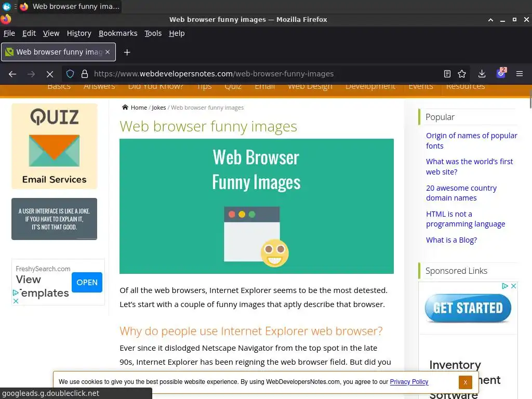The height and width of the screenshot is (399, 532).
Task: Close the sponsored ad X icon
Action: 514,286
